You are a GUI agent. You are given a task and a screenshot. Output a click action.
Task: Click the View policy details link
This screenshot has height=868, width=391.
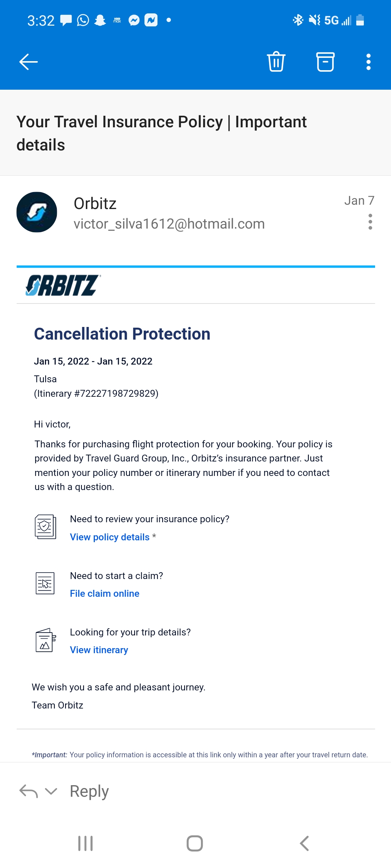pyautogui.click(x=109, y=537)
